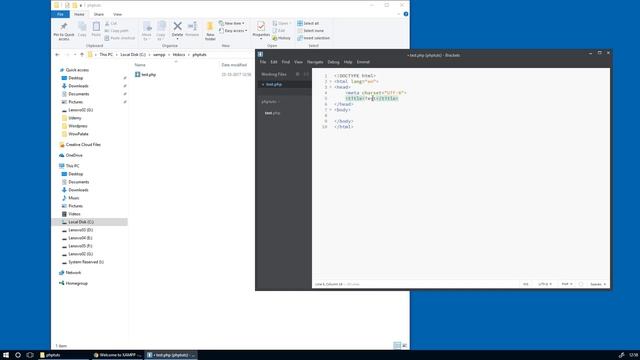The height and width of the screenshot is (360, 640).
Task: Click the split view icon beside Working Files
Action: click(306, 74)
